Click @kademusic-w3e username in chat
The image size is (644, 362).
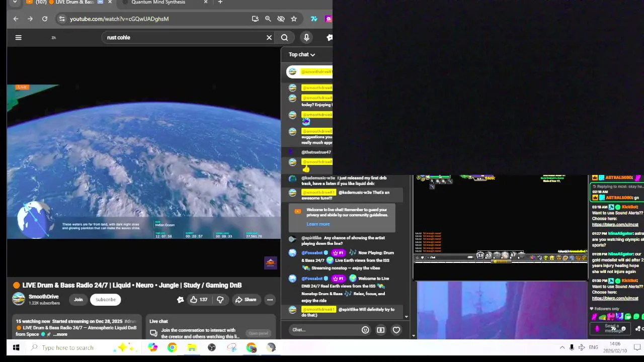[318, 178]
